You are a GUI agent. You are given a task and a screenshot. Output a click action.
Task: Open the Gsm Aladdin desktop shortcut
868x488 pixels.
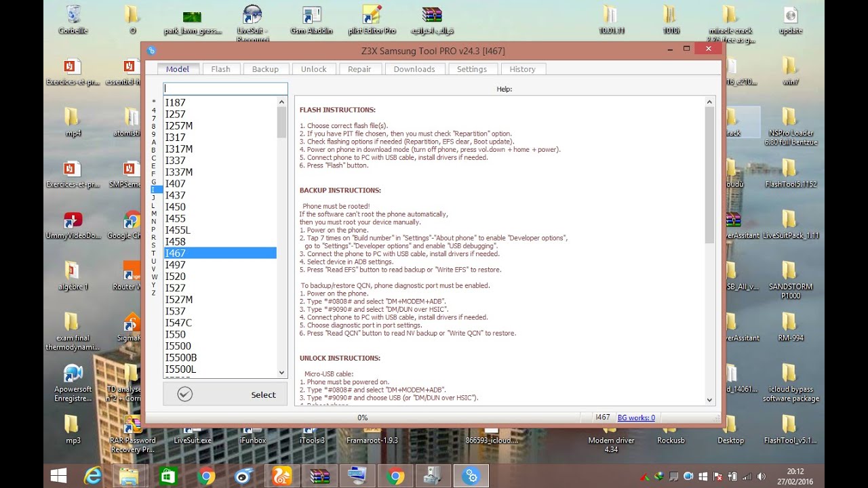(312, 20)
